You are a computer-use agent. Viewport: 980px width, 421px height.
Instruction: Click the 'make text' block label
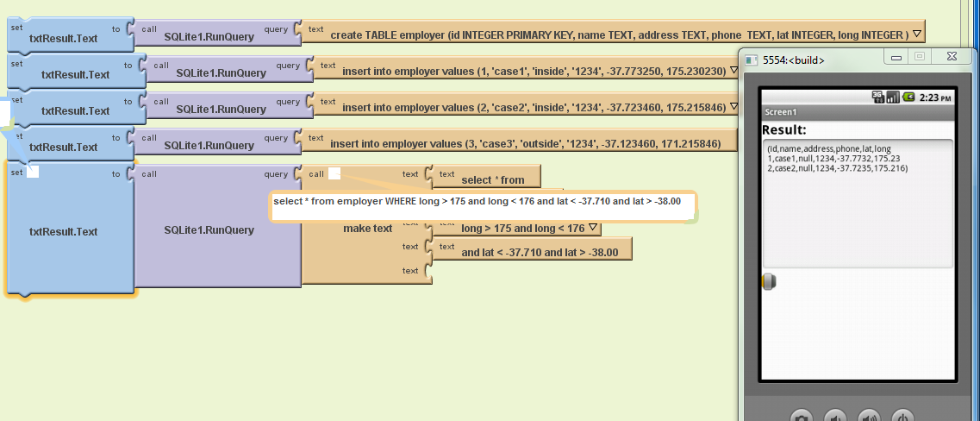coord(367,229)
